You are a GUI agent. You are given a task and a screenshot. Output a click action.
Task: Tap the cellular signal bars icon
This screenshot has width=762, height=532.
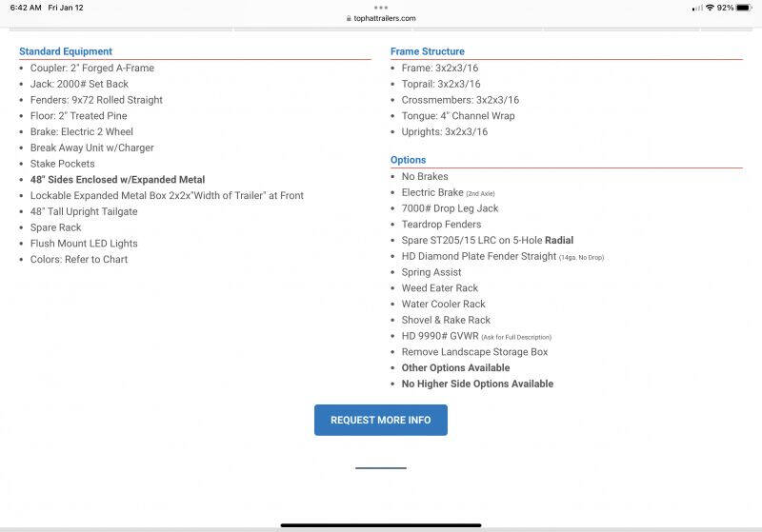coord(697,8)
